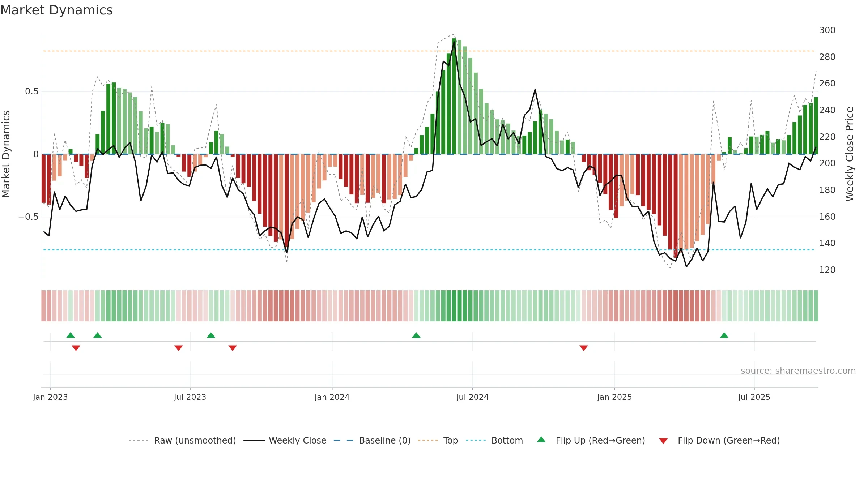Image resolution: width=868 pixels, height=488 pixels.
Task: Click the 220 tick on the price axis
Action: (x=827, y=137)
